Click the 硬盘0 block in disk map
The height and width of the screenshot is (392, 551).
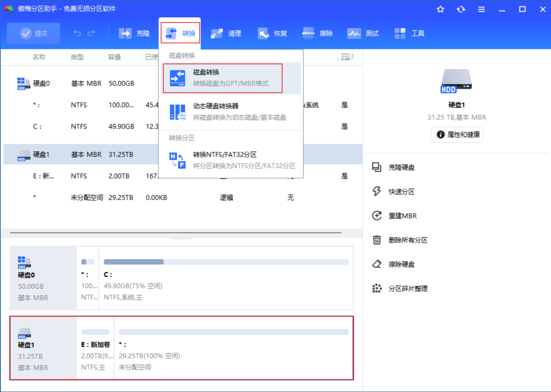(x=43, y=278)
